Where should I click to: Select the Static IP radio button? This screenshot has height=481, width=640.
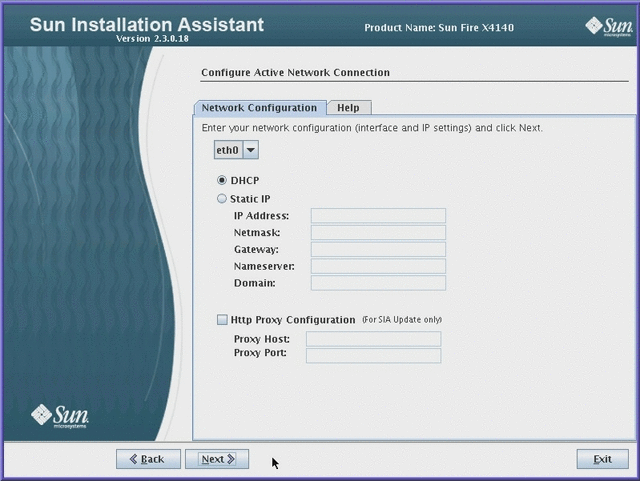coord(222,199)
